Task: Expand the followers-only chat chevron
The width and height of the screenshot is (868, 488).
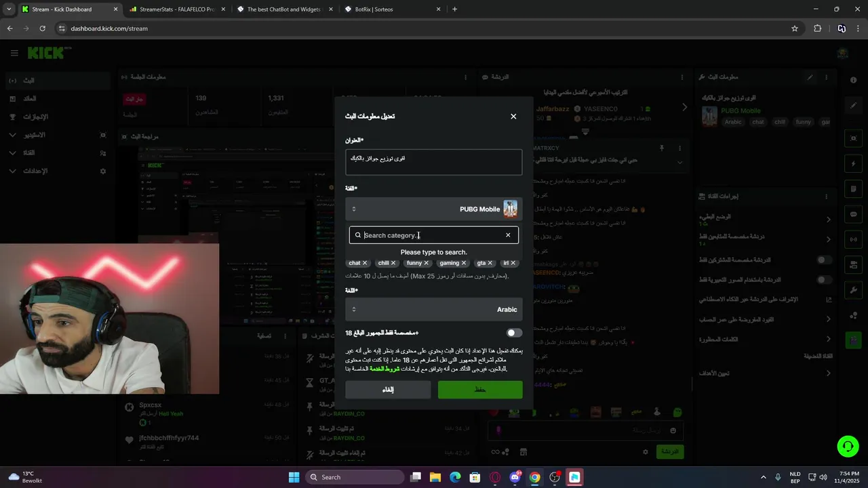Action: (x=829, y=239)
